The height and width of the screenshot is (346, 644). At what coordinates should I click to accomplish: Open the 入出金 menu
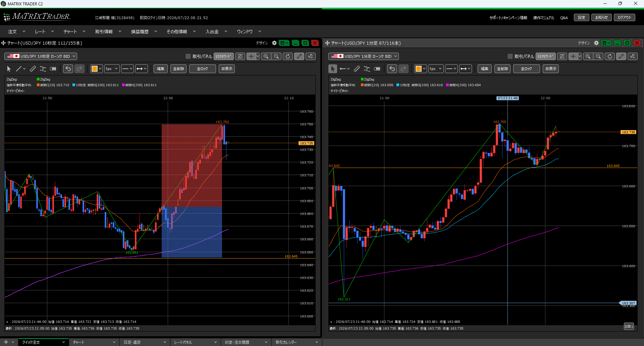pos(216,32)
